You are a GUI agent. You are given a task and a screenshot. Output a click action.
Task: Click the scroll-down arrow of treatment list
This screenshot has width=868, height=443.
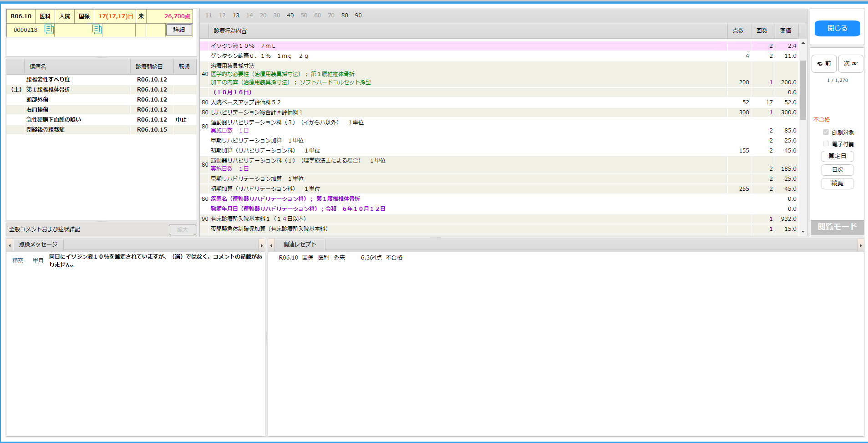(803, 232)
